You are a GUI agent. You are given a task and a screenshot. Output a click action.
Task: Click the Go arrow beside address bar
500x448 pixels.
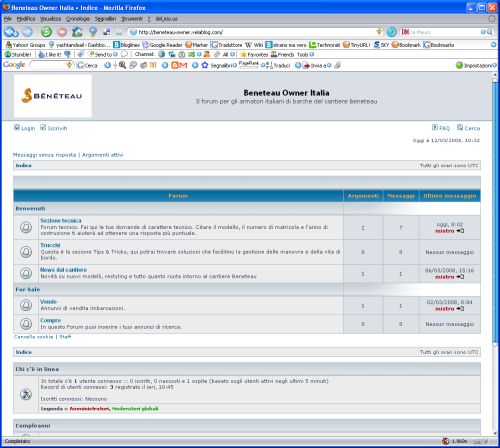coord(392,32)
